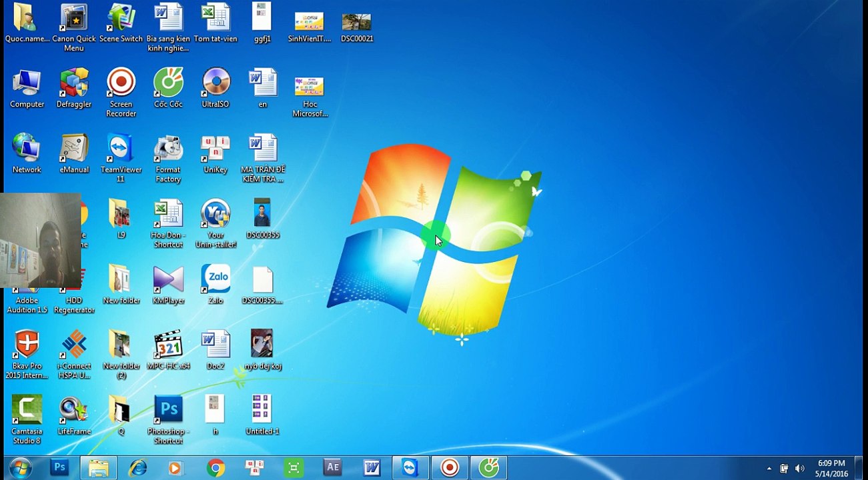Select the LifeFrame desktop shortcut
This screenshot has height=480, width=868.
(x=74, y=415)
